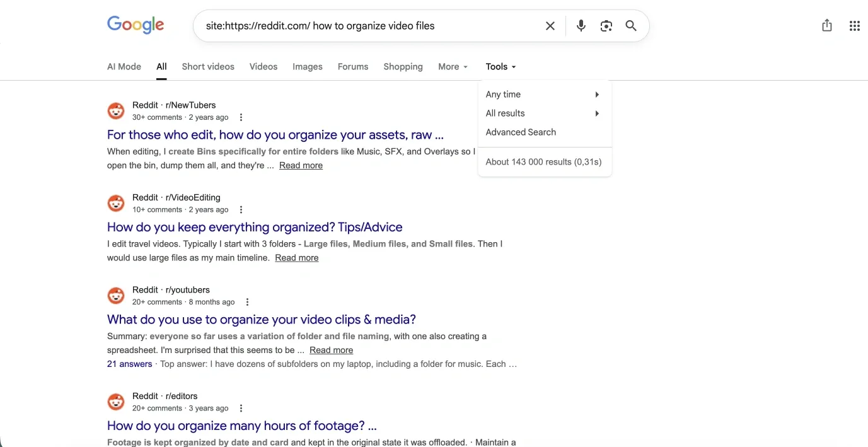The image size is (868, 447).
Task: Click Reddit favicon of r/youtubers result
Action: [x=116, y=296]
